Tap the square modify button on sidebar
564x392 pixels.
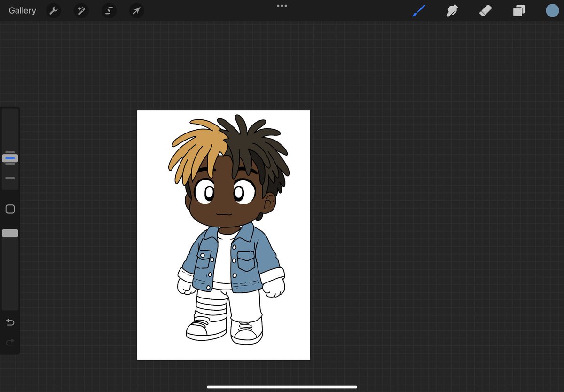10,209
